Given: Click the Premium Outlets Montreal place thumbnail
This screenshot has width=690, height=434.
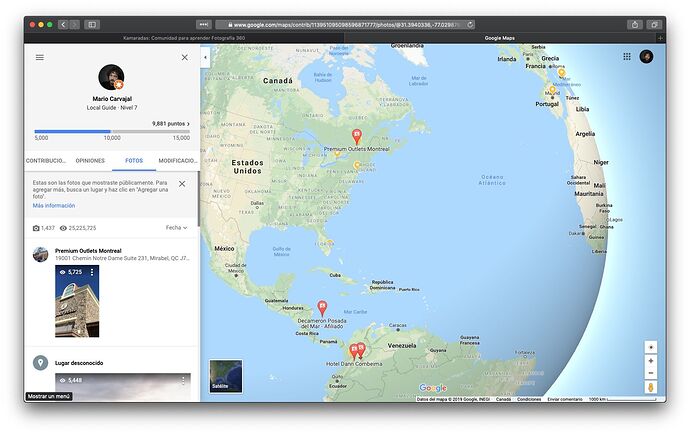Looking at the screenshot, I should click(x=40, y=254).
